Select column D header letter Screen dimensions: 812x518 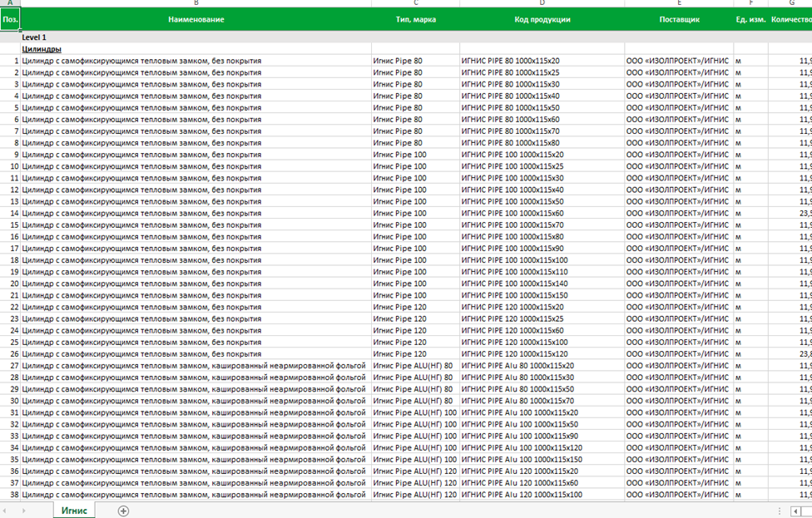click(542, 3)
